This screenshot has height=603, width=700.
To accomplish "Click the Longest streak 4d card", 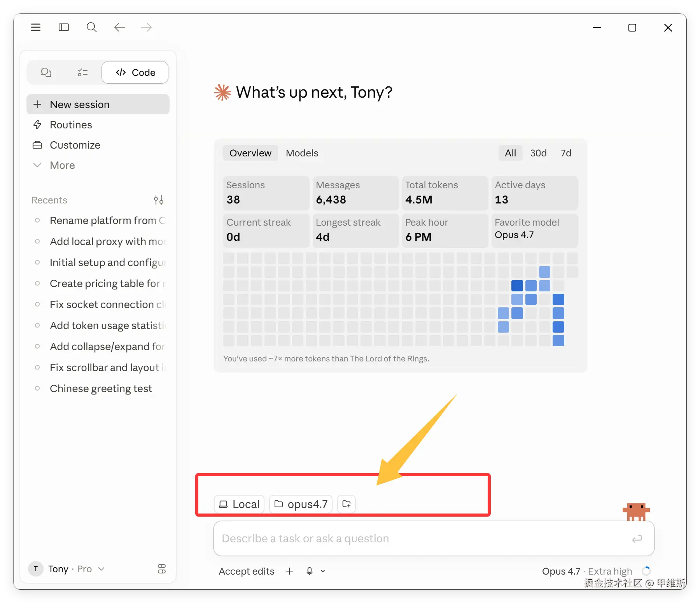I will click(x=355, y=230).
